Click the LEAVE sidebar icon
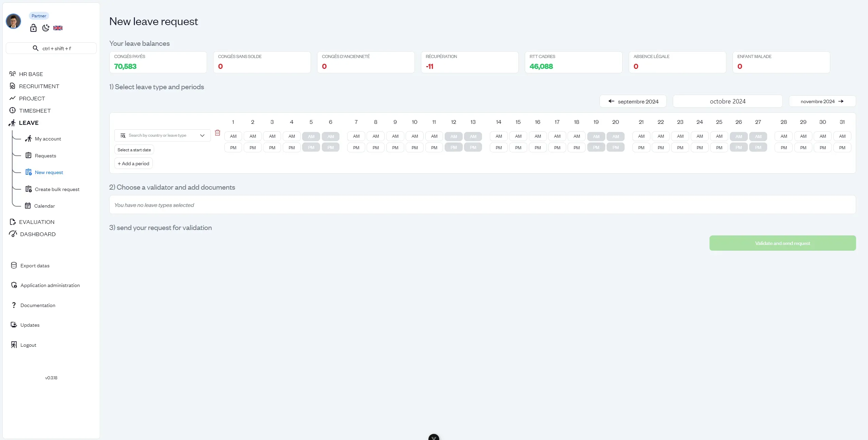Screen dimensions: 868x440 [x=12, y=122]
